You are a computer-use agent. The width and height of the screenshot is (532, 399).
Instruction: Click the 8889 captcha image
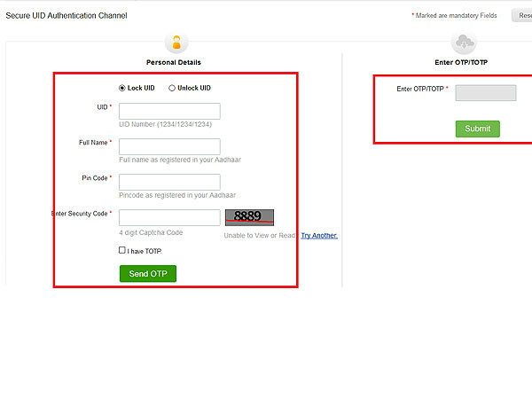[x=249, y=217]
